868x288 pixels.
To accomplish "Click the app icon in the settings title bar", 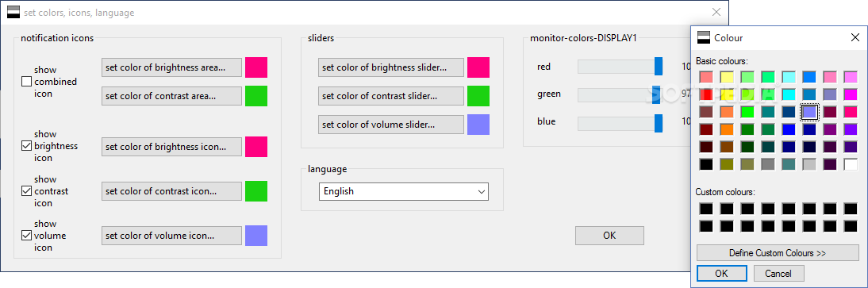I will click(13, 12).
